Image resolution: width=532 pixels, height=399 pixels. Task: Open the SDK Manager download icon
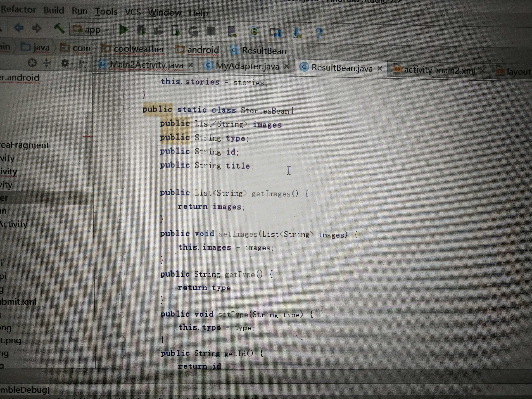coord(297,32)
